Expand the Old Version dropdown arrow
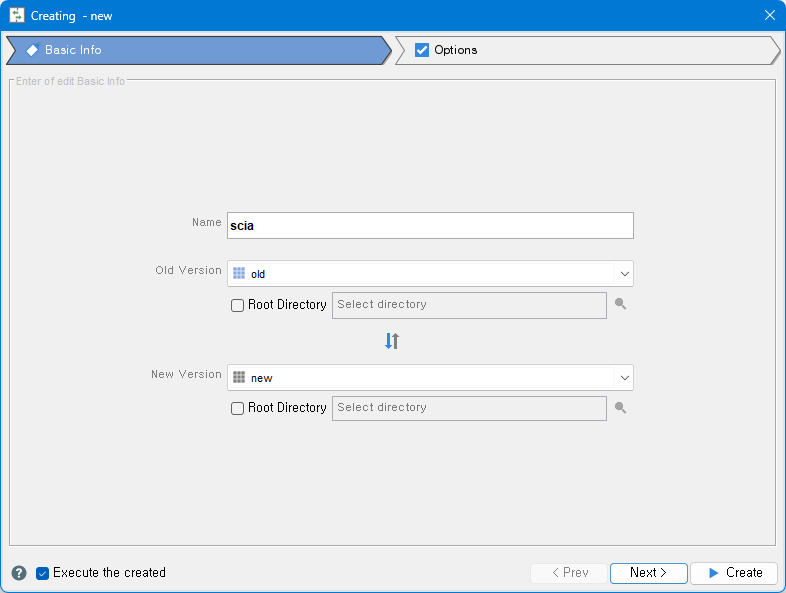Image resolution: width=786 pixels, height=593 pixels. pyautogui.click(x=624, y=274)
